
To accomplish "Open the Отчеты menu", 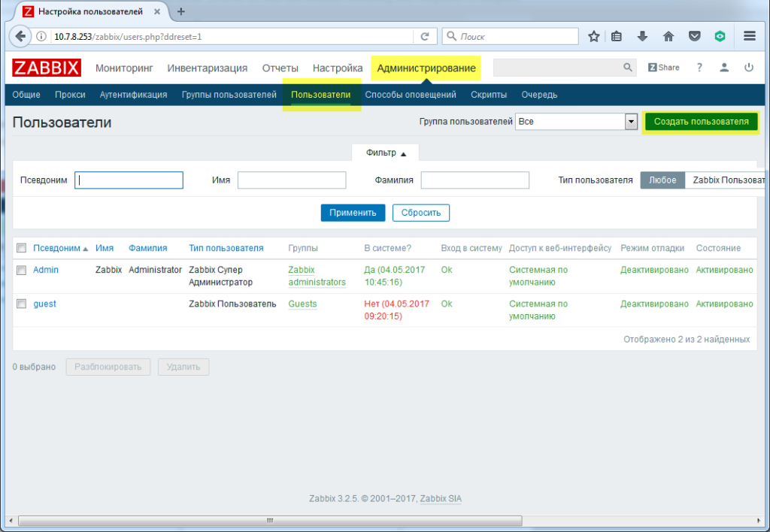I will (280, 68).
